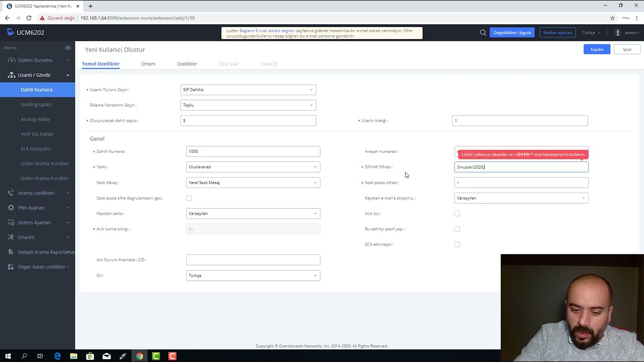The image size is (644, 362).
Task: Enable Sesli posta şifre doğrulamasını geç checkbox
Action: (189, 198)
